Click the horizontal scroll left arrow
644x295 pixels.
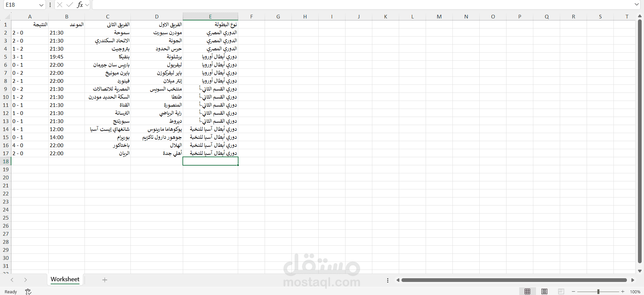pos(398,280)
